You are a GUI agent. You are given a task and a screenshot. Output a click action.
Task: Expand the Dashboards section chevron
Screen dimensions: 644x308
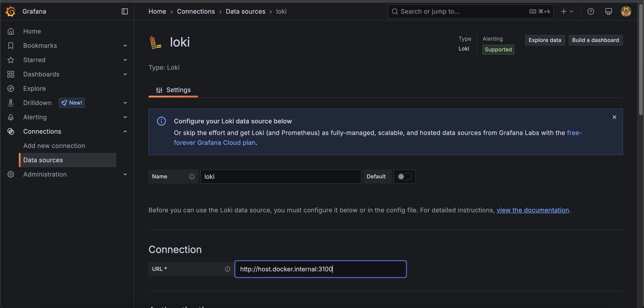click(x=125, y=74)
